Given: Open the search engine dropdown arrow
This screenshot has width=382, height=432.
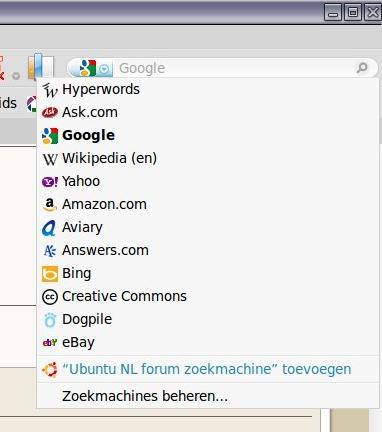Looking at the screenshot, I should 104,69.
